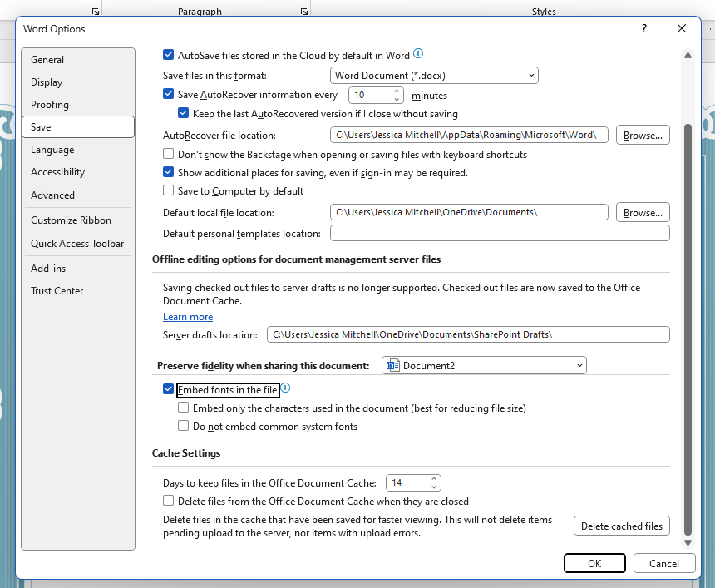
Task: Decrease AutoRecover minutes spinner
Action: (397, 100)
